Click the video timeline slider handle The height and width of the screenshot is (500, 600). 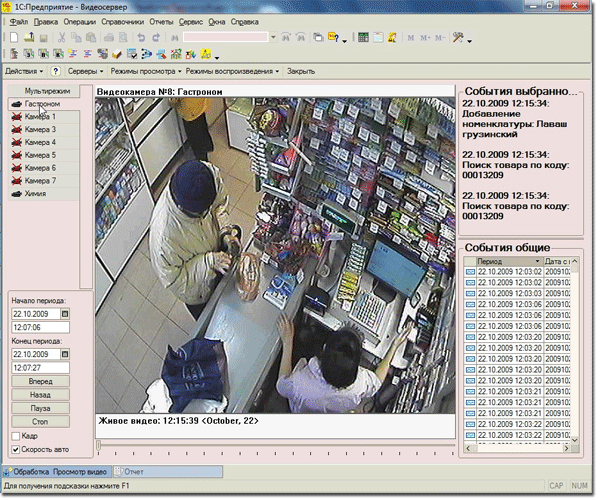click(x=98, y=444)
